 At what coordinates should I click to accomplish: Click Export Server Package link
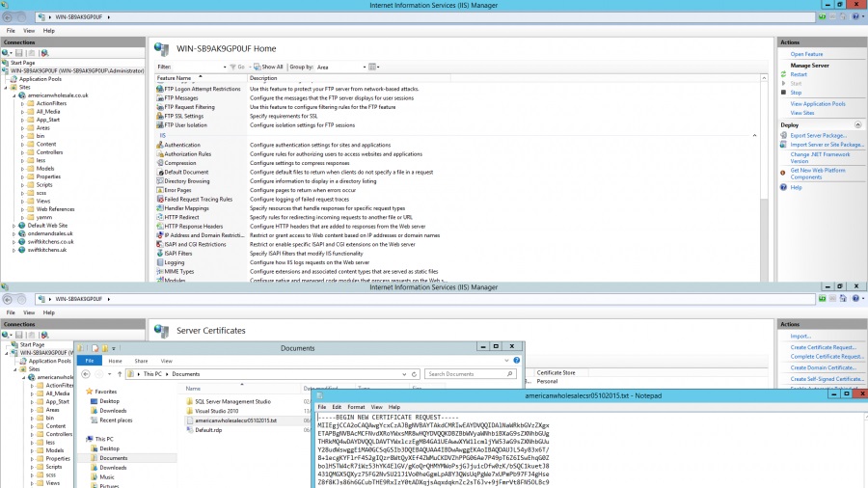[x=818, y=136]
